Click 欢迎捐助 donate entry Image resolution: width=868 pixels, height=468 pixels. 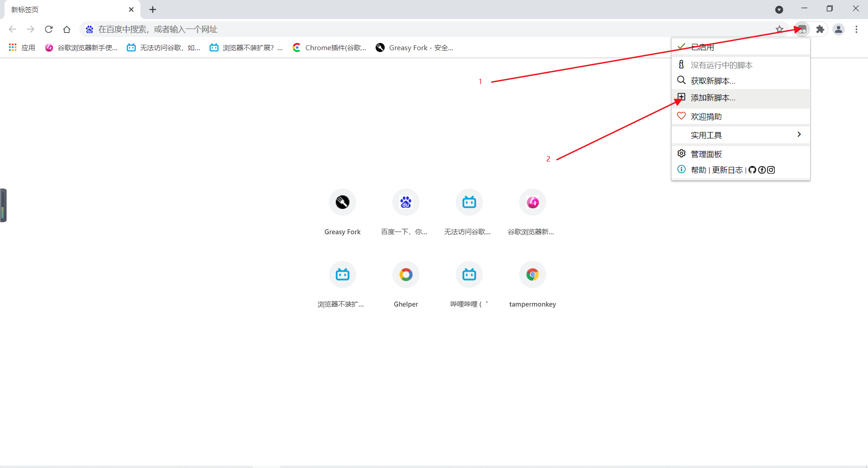coord(741,116)
